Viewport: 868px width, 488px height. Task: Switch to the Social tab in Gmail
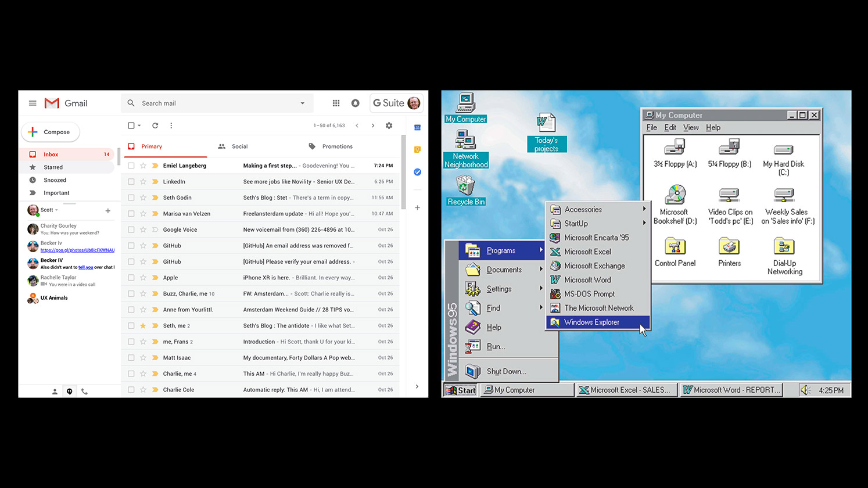point(233,146)
